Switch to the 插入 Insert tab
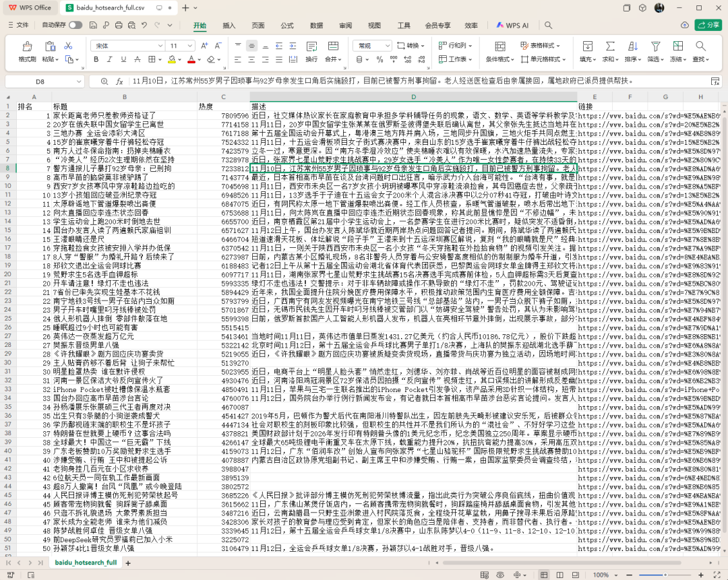Screen dimensions: 728x580 point(229,26)
